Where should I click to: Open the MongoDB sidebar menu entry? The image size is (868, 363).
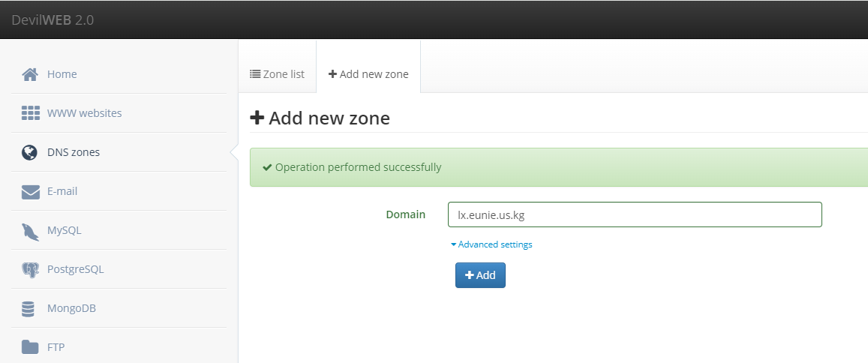119,308
